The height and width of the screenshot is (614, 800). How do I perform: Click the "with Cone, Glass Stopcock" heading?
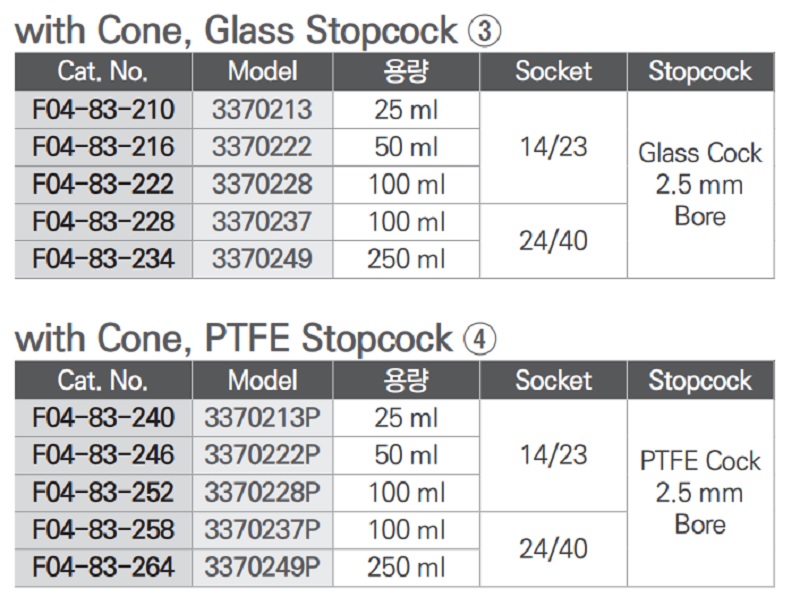click(x=238, y=31)
